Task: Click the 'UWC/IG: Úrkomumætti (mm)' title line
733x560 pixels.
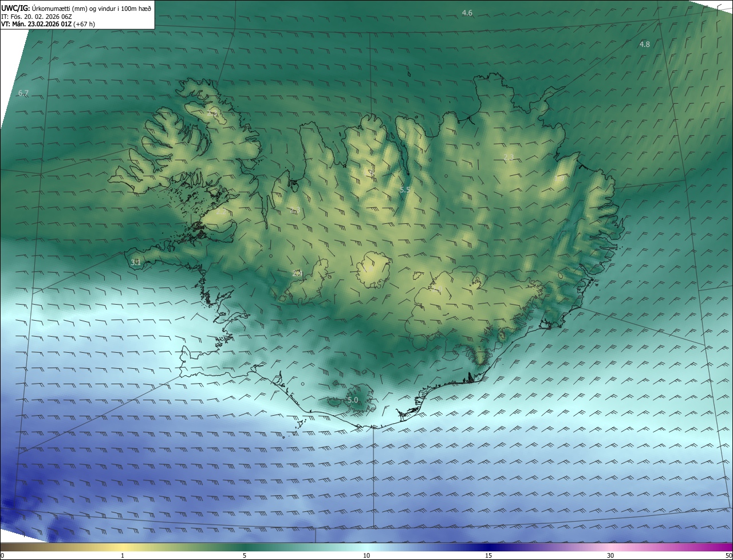Action: tap(76, 8)
